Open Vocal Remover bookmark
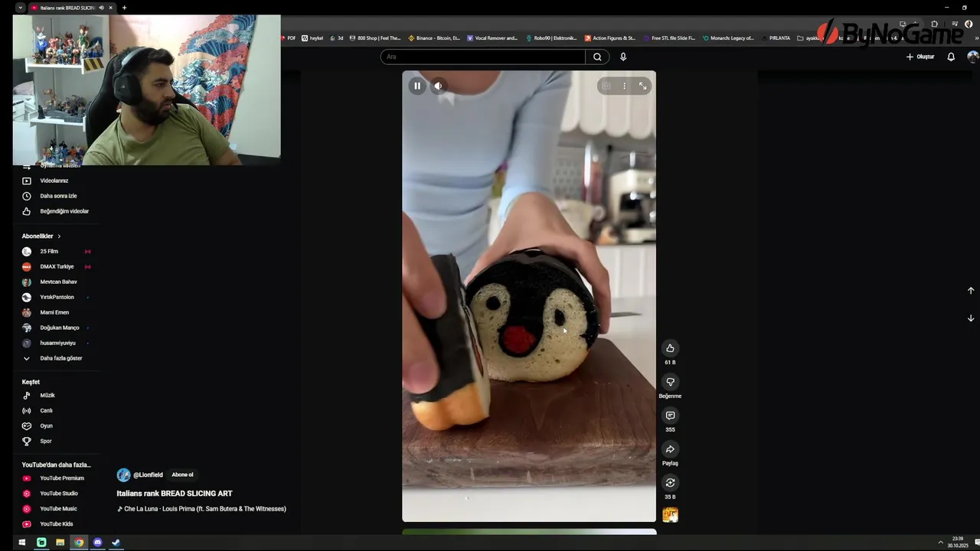This screenshot has width=980, height=551. coord(492,37)
